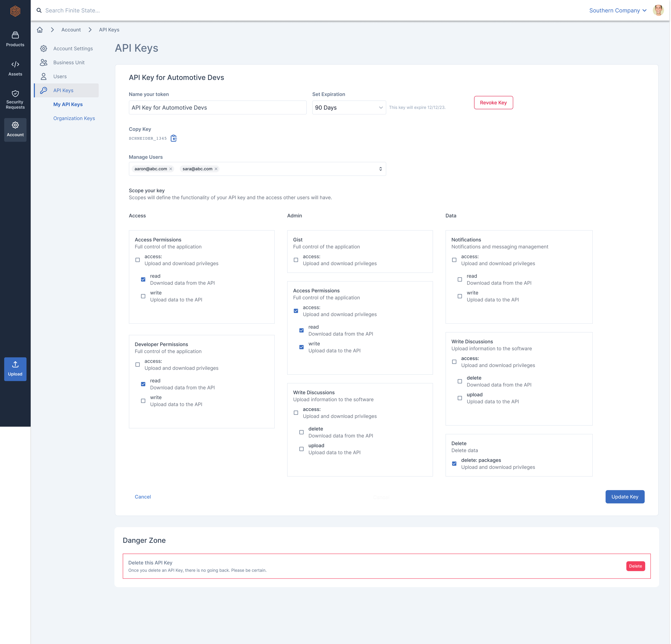Click the token name input field
The height and width of the screenshot is (644, 671).
click(217, 107)
